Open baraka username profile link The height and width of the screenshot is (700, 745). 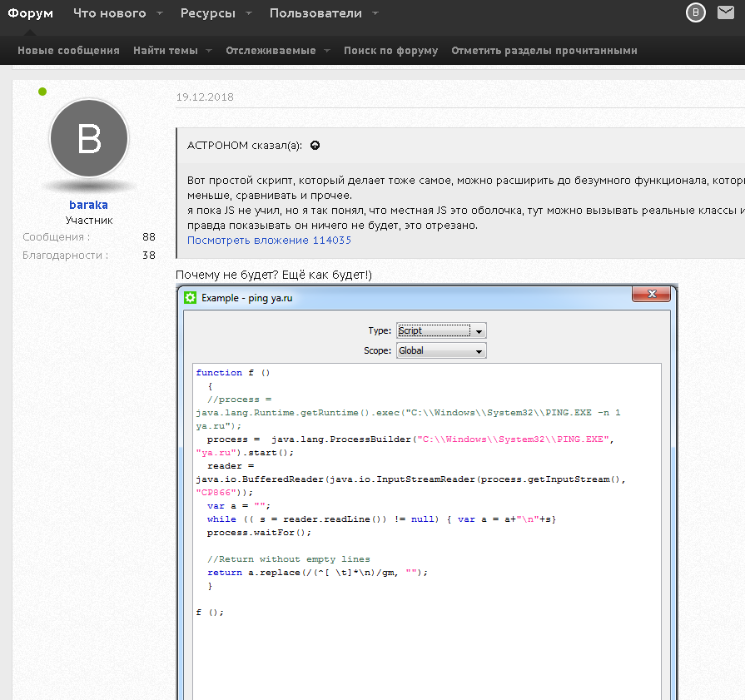88,205
